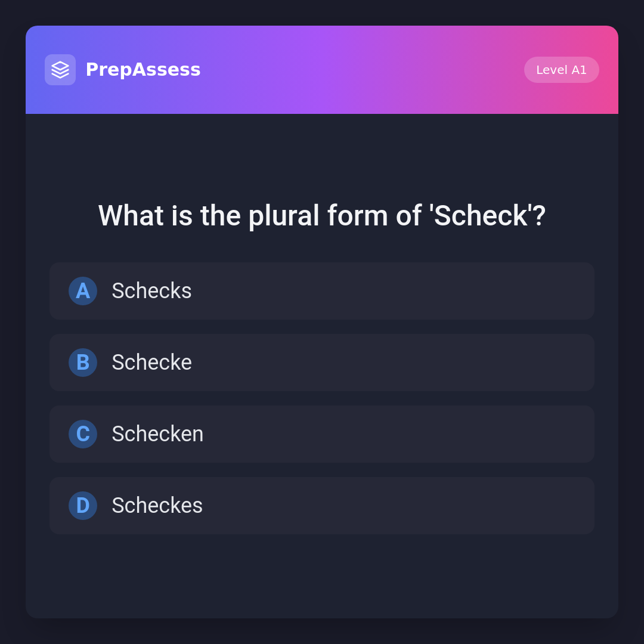644x644 pixels.
Task: Click the PrepAssess app title
Action: point(143,70)
